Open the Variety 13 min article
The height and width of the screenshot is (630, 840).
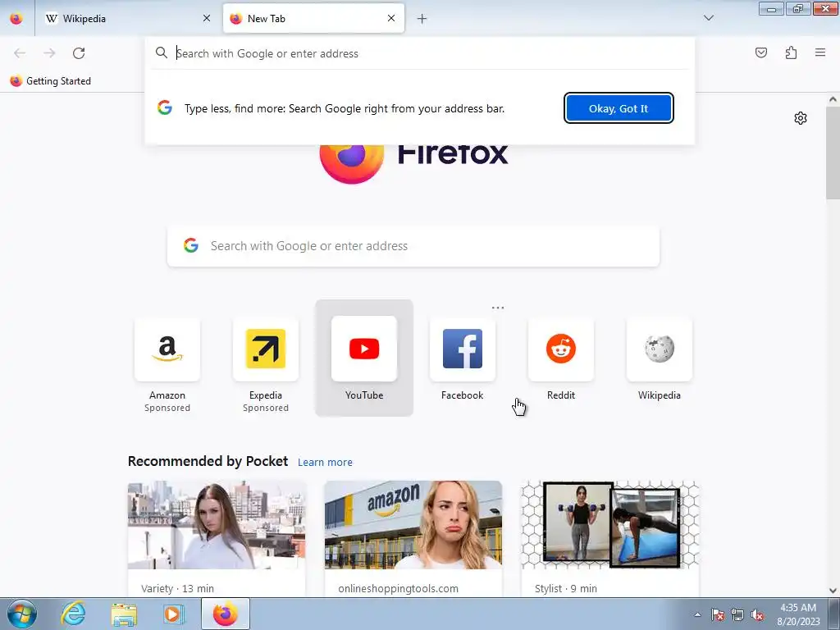(217, 538)
